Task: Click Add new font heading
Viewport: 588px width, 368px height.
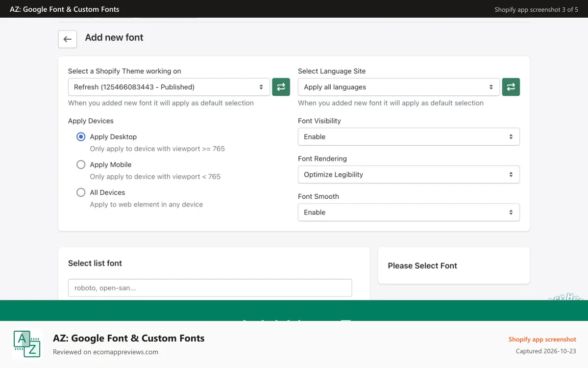Action: click(x=114, y=37)
